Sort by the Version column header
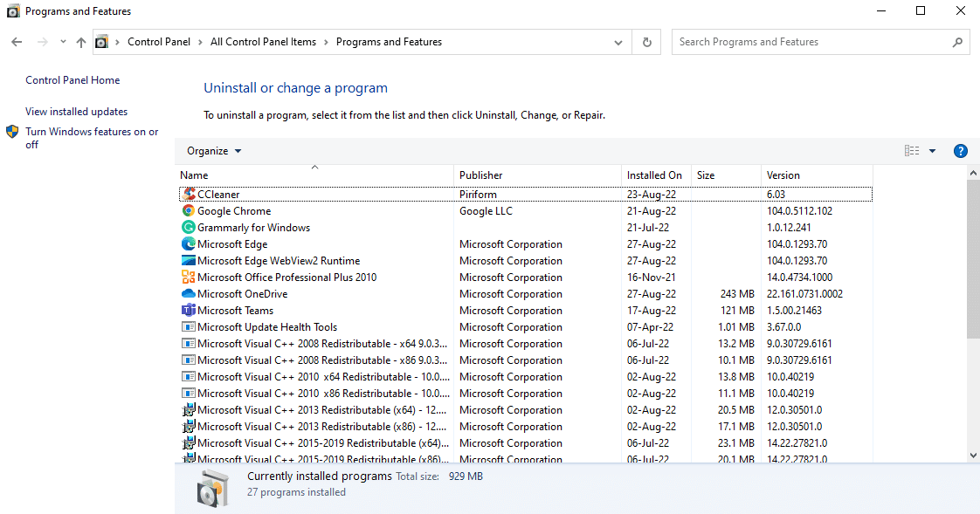This screenshot has height=514, width=980. point(817,175)
